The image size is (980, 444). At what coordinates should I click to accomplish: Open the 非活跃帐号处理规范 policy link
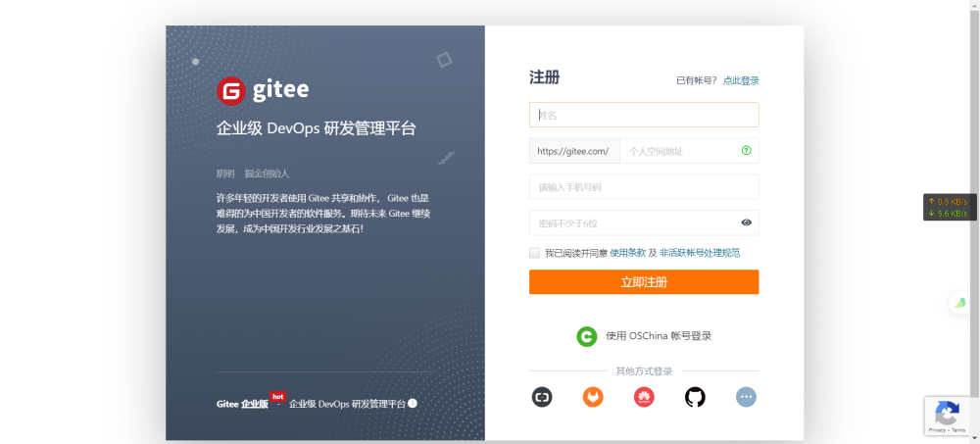pos(700,253)
